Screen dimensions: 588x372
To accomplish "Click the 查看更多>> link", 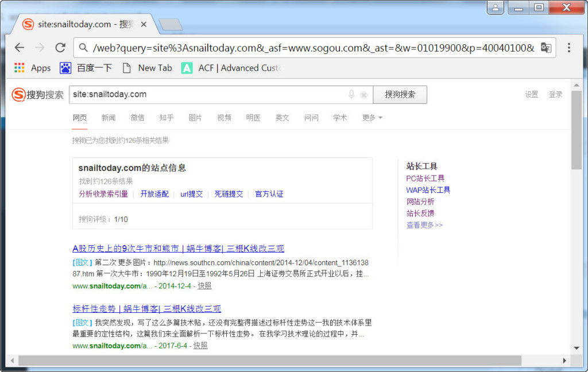I will 424,225.
